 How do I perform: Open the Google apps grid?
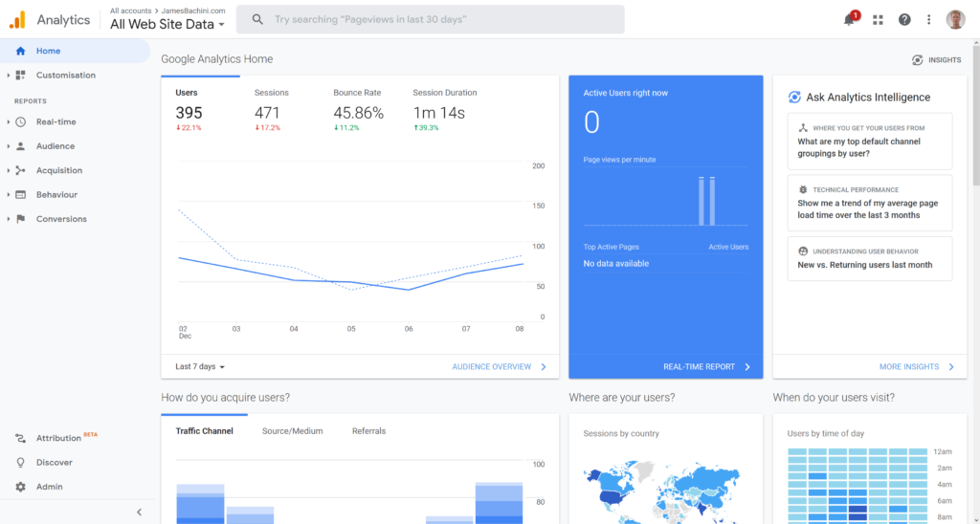coord(878,20)
